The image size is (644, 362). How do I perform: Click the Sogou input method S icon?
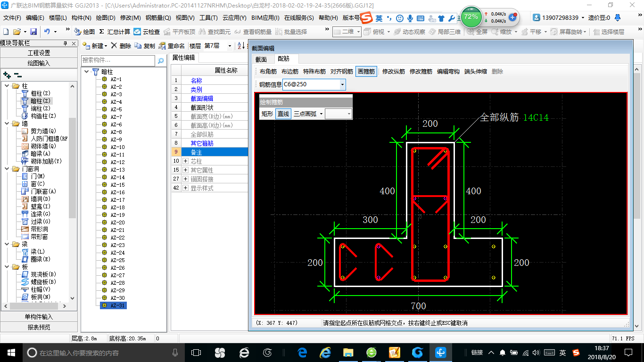(x=366, y=18)
